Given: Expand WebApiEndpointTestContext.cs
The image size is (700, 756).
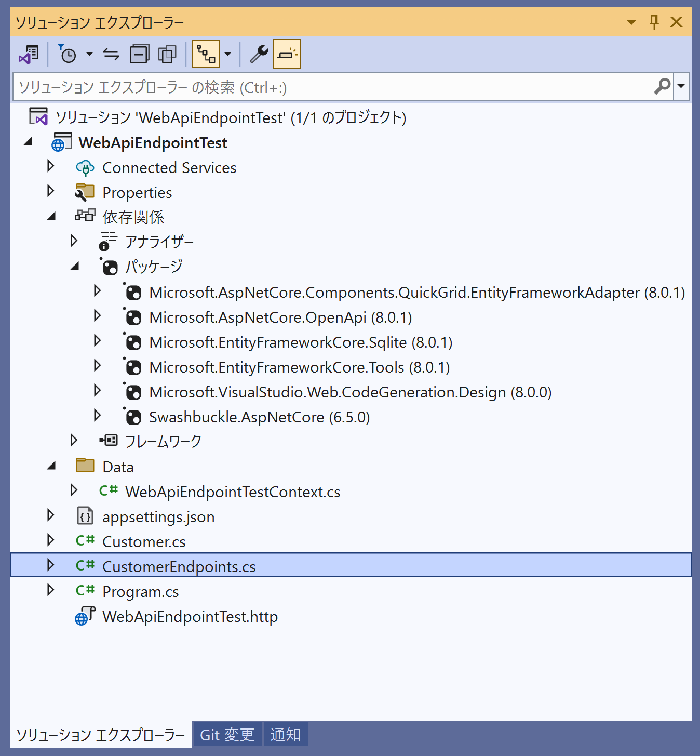Looking at the screenshot, I should pyautogui.click(x=74, y=490).
